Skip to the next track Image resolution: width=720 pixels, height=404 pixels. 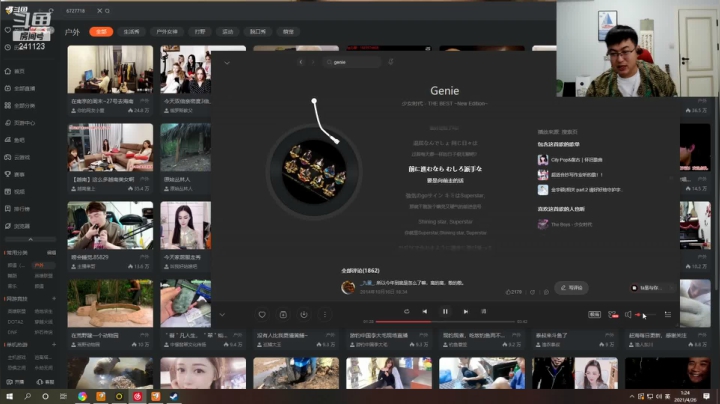466,311
